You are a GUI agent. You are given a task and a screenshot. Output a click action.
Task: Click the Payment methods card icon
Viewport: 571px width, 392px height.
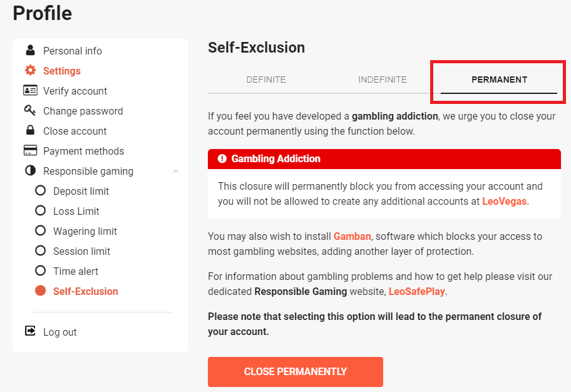click(x=30, y=150)
